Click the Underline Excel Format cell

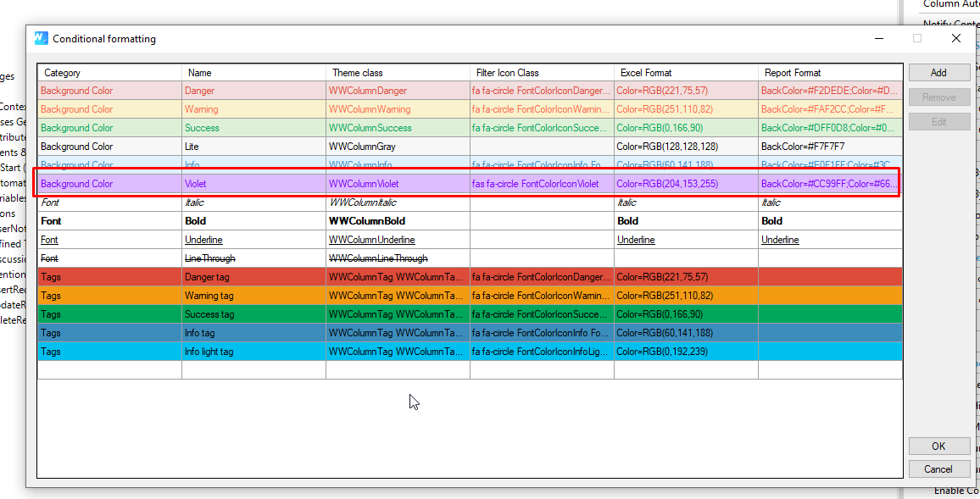pos(686,240)
